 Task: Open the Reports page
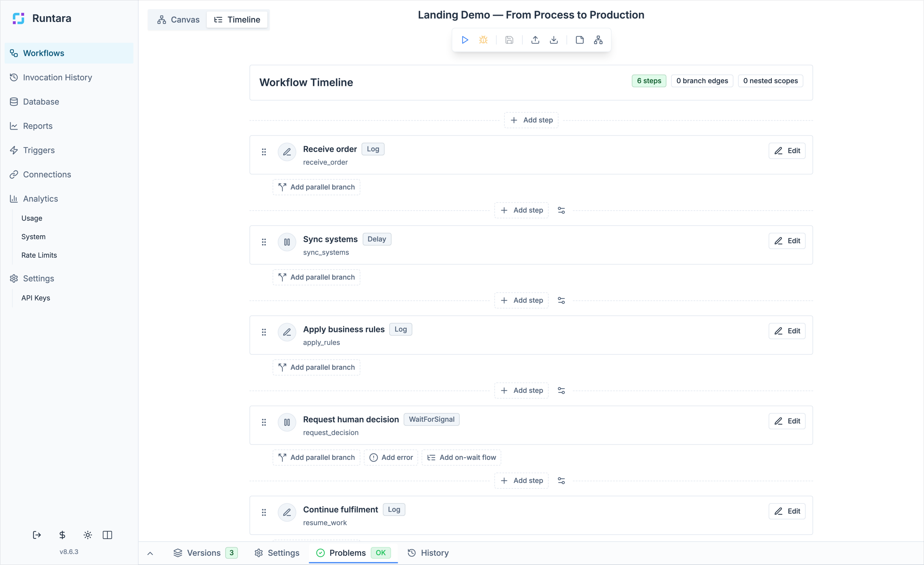[x=69, y=126]
